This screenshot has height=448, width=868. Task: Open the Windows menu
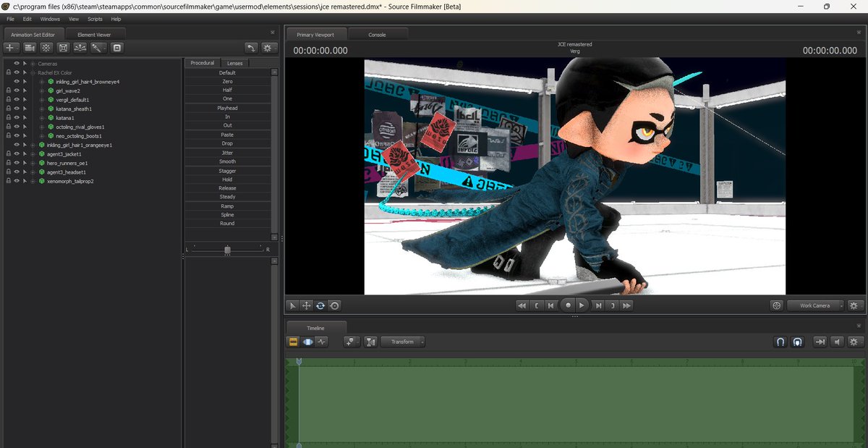(x=50, y=18)
